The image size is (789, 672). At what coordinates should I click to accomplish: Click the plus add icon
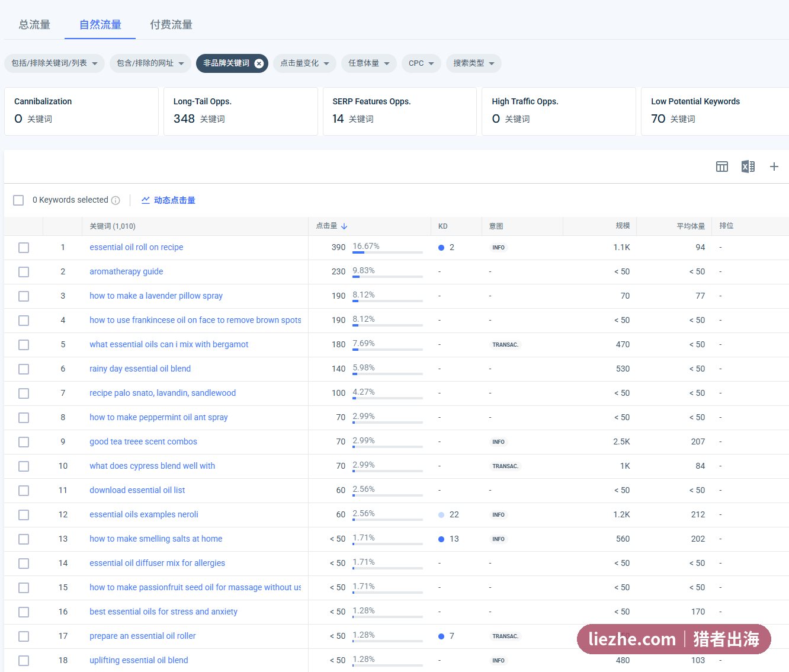click(x=774, y=167)
